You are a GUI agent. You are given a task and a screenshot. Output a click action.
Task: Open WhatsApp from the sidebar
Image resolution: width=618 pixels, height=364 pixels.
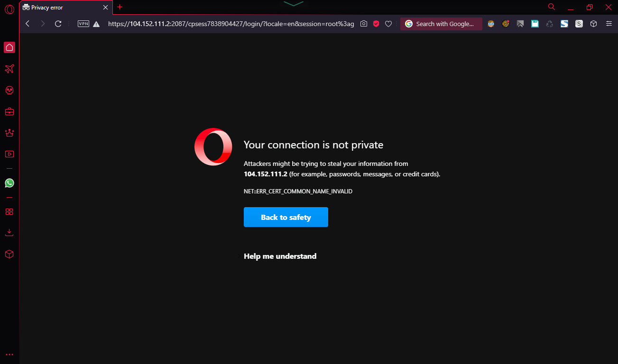click(9, 183)
